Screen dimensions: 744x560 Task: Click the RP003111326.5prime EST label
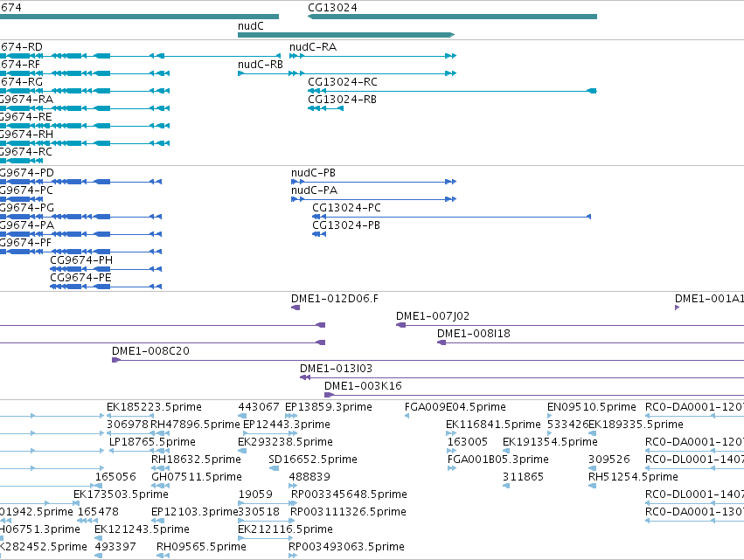[348, 512]
